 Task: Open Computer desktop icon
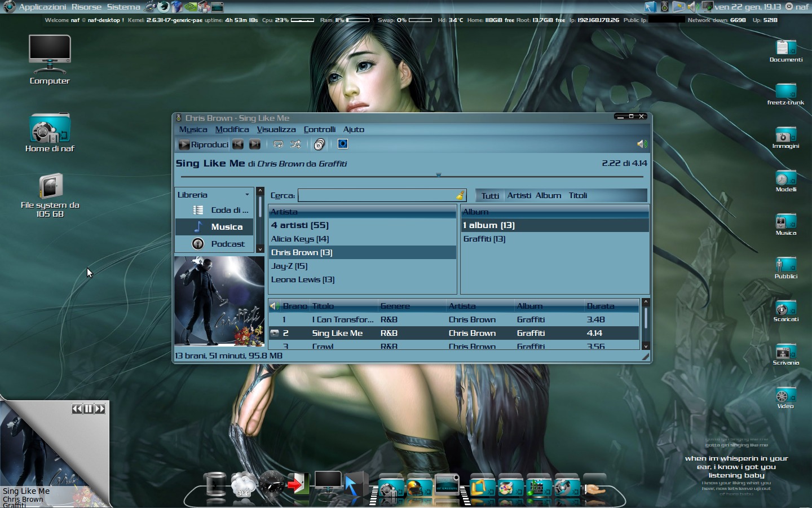50,60
